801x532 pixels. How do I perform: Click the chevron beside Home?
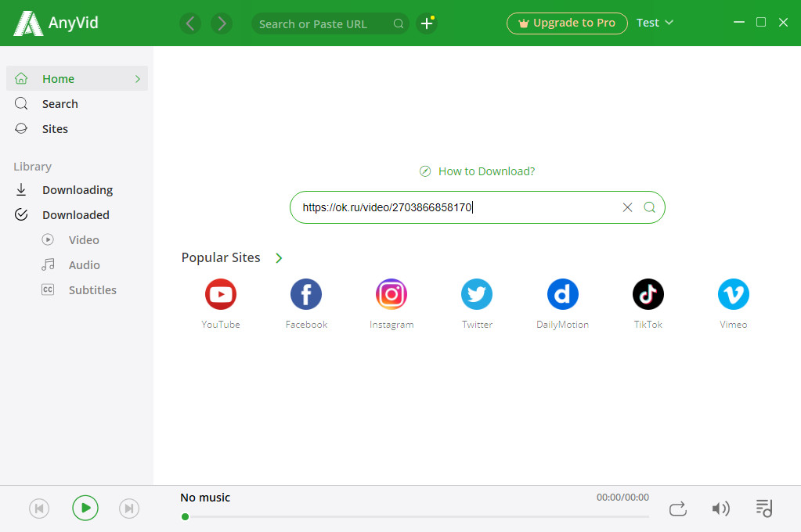click(x=138, y=78)
